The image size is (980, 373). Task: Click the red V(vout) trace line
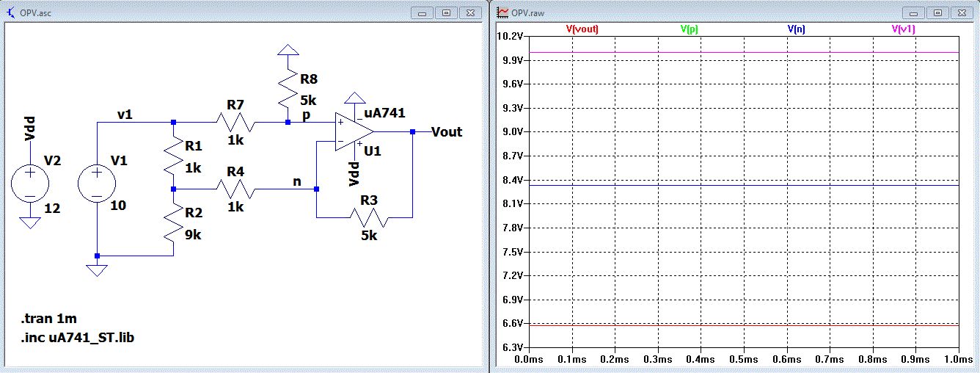[x=743, y=325]
